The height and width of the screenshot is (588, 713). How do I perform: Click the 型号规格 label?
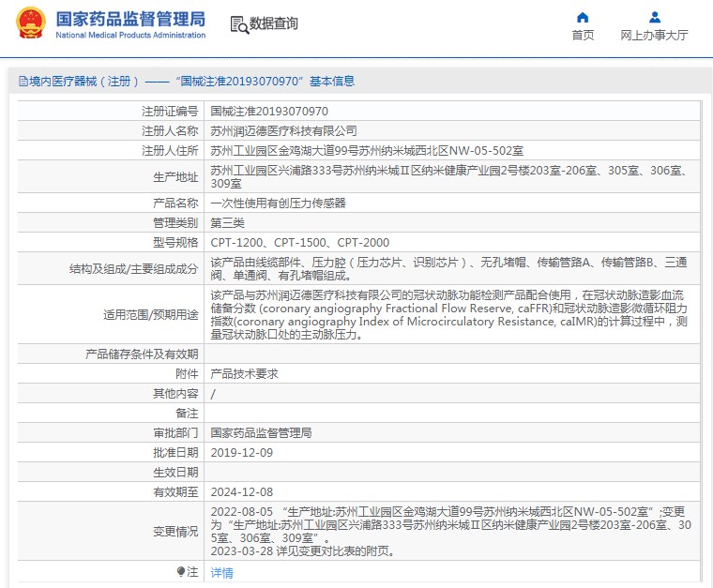tap(175, 242)
